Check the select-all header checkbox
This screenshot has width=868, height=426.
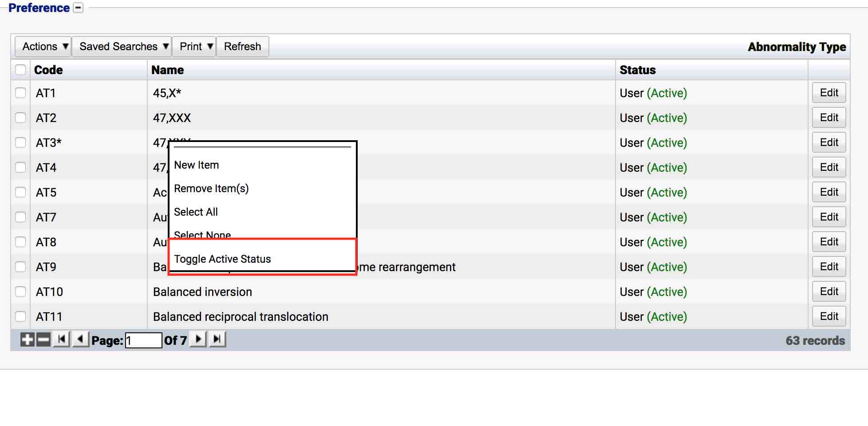click(x=20, y=70)
